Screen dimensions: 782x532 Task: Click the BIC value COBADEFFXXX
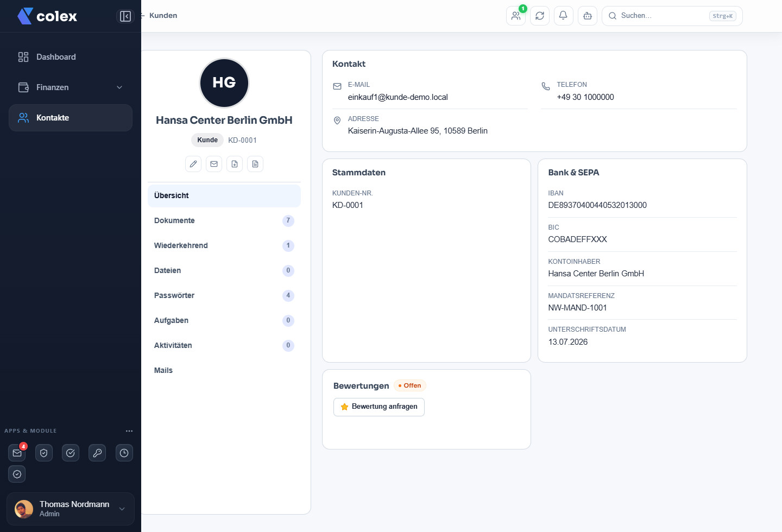click(577, 239)
